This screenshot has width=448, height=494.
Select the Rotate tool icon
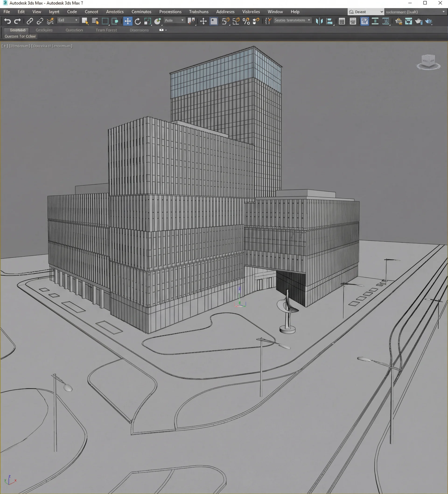[x=138, y=21]
